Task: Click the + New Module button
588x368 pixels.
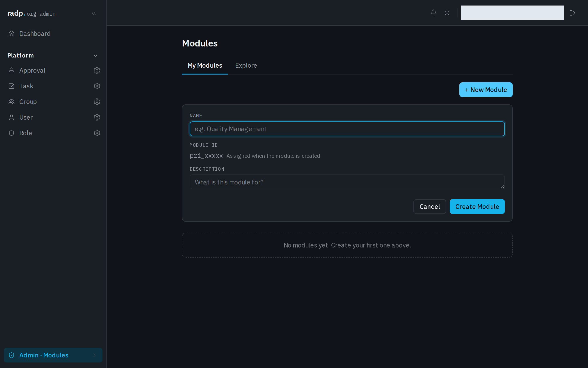Action: point(486,90)
